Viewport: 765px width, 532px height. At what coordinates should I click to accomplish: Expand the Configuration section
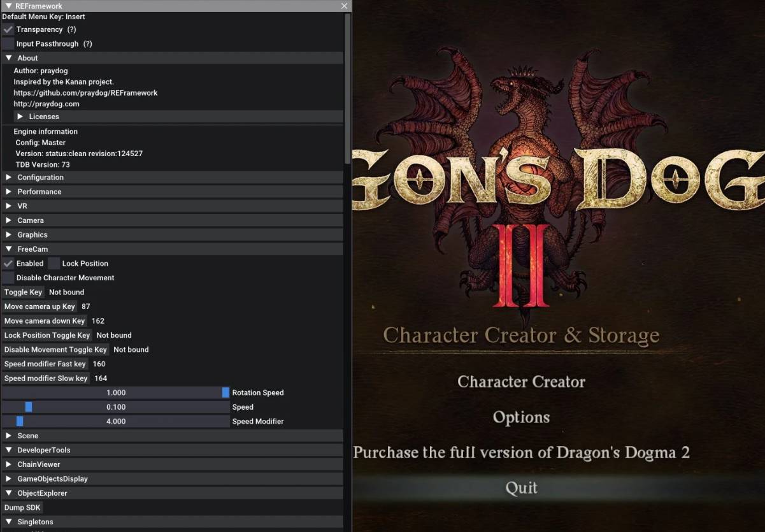coord(173,177)
